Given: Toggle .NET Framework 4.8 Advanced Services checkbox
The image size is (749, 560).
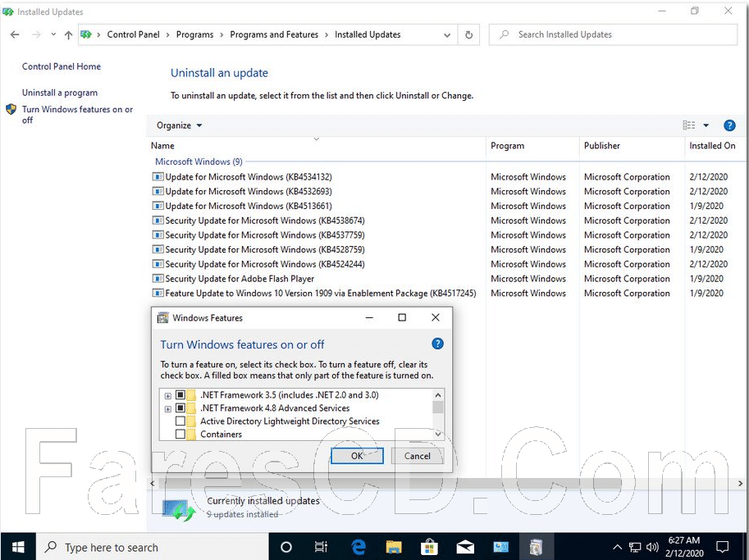Looking at the screenshot, I should 180,408.
